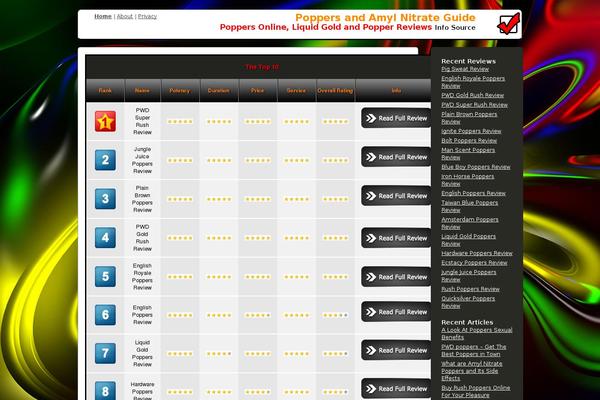Open Read Full Review for English Royale Poppers
Viewport: 600px width, 400px height.
(396, 277)
